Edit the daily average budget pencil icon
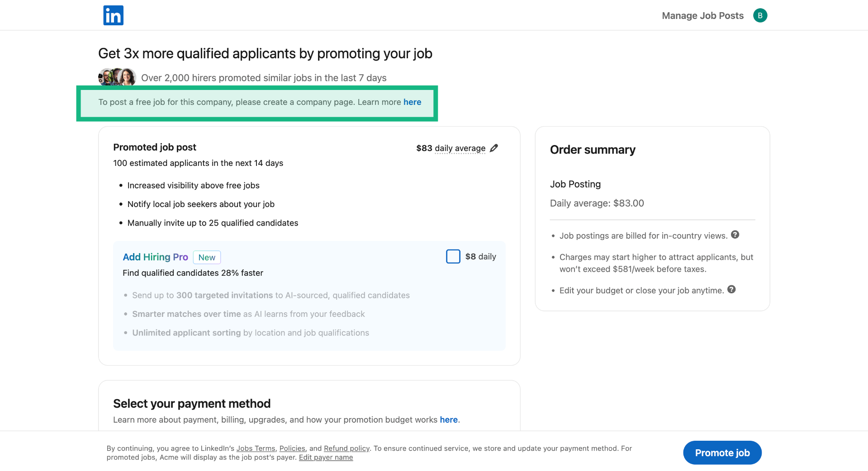 494,148
